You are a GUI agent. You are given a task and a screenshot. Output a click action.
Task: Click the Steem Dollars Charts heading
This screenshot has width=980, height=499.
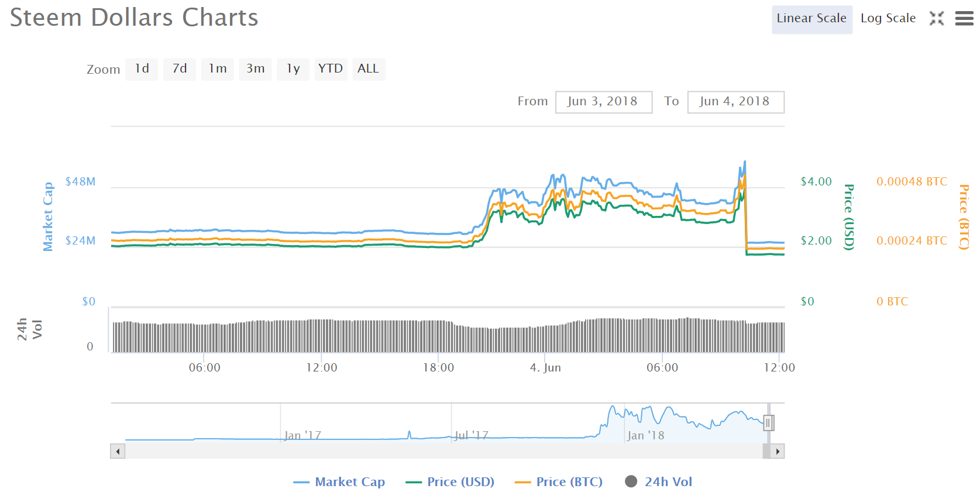click(x=134, y=18)
